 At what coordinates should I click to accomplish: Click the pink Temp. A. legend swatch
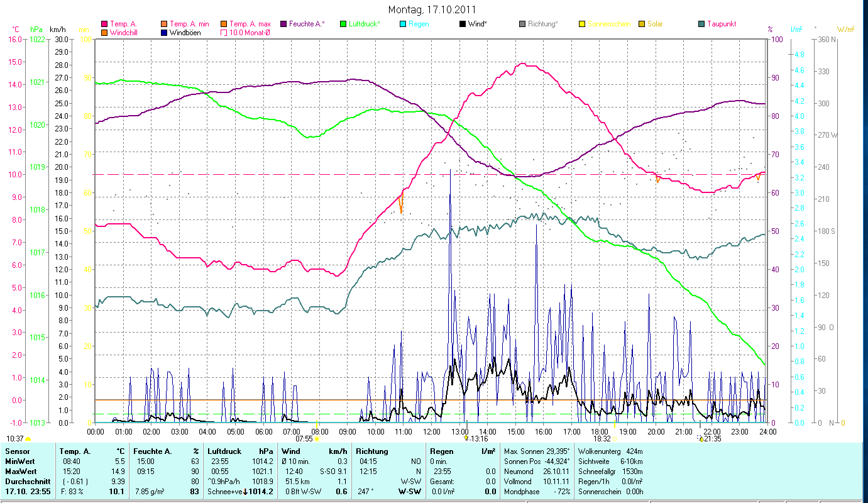point(104,24)
